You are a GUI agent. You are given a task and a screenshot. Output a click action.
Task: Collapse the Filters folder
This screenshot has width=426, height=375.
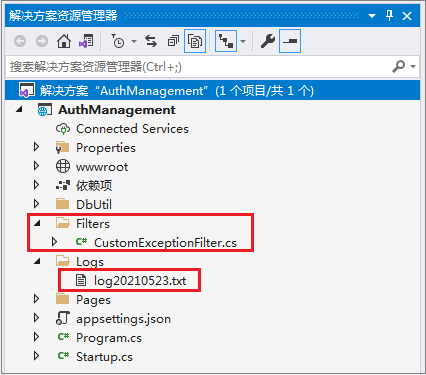[37, 223]
